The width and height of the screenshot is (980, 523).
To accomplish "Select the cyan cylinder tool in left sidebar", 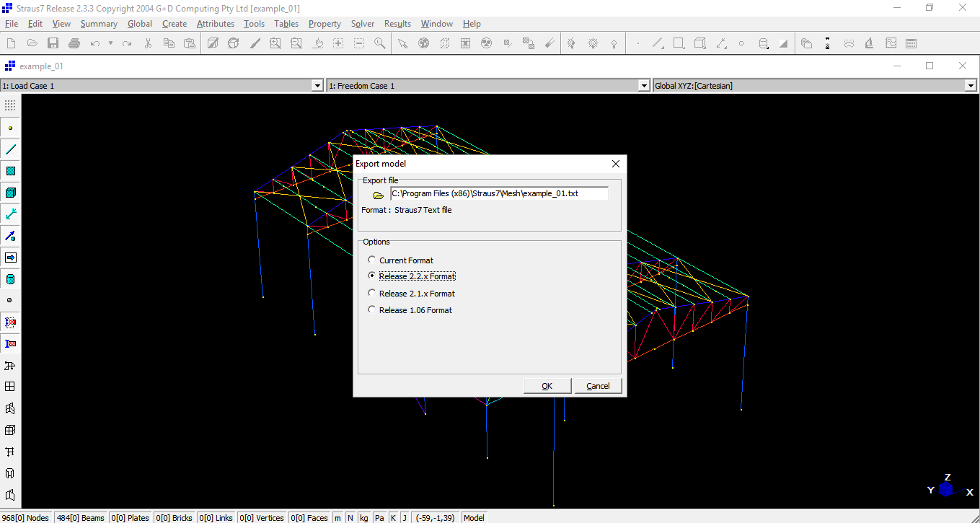I will [10, 279].
